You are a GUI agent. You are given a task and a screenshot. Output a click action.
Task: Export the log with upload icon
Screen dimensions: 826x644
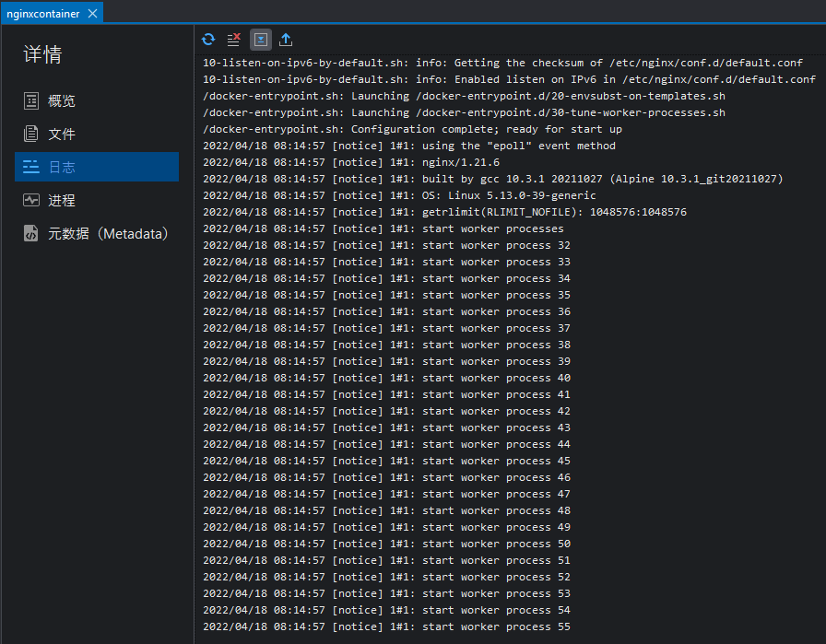click(286, 40)
